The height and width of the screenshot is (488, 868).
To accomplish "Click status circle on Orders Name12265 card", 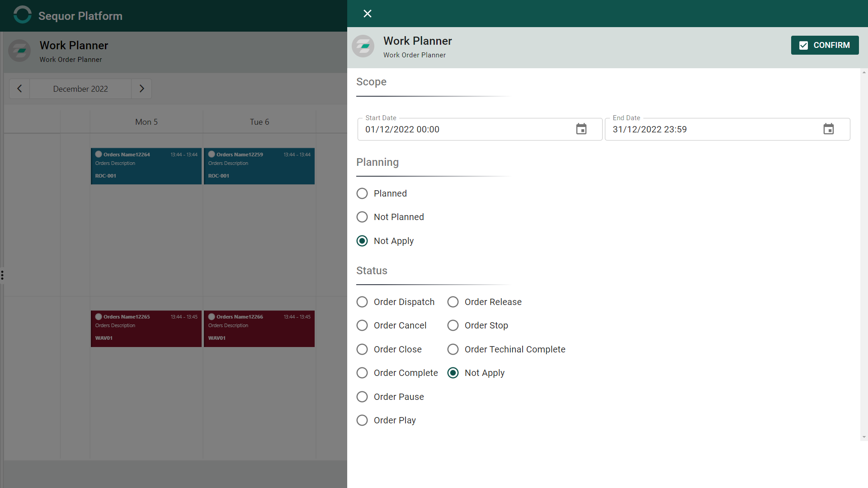I will tap(99, 316).
